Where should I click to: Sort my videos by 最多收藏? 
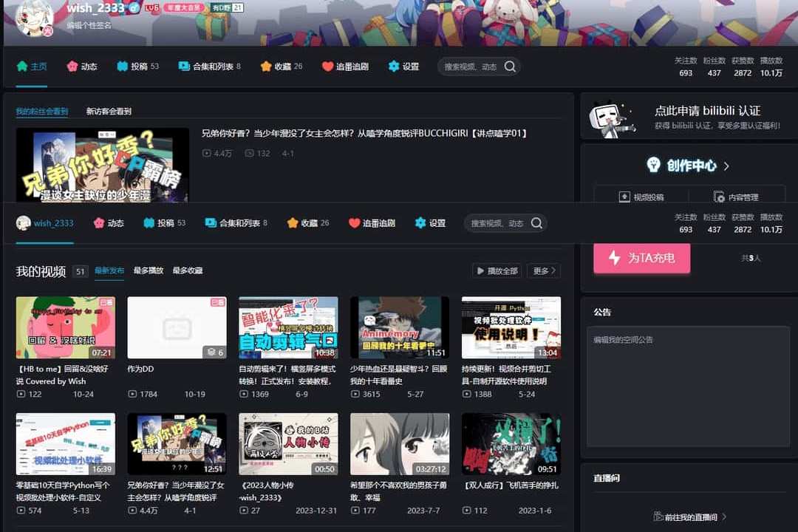(187, 271)
